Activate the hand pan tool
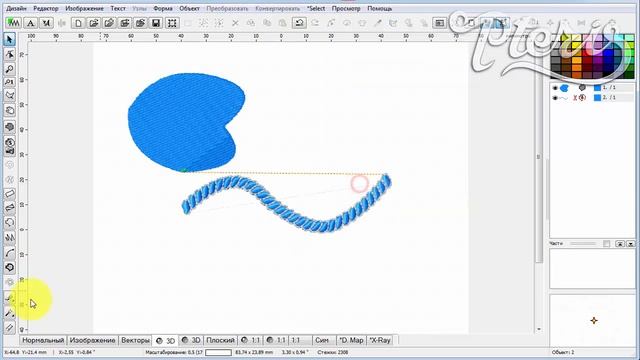 tap(9, 110)
